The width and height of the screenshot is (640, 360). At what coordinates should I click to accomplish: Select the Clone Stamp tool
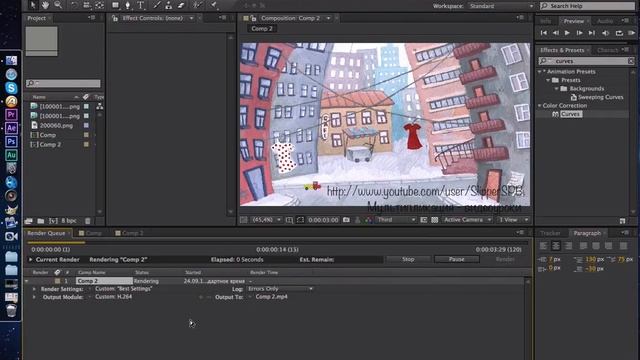click(169, 5)
